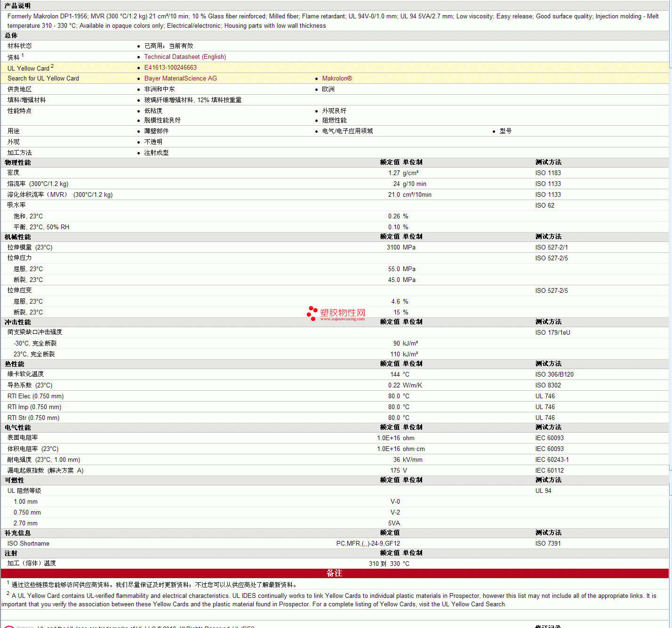Click the processing method 注射成型
Screen dimensions: 672x628
tap(157, 153)
